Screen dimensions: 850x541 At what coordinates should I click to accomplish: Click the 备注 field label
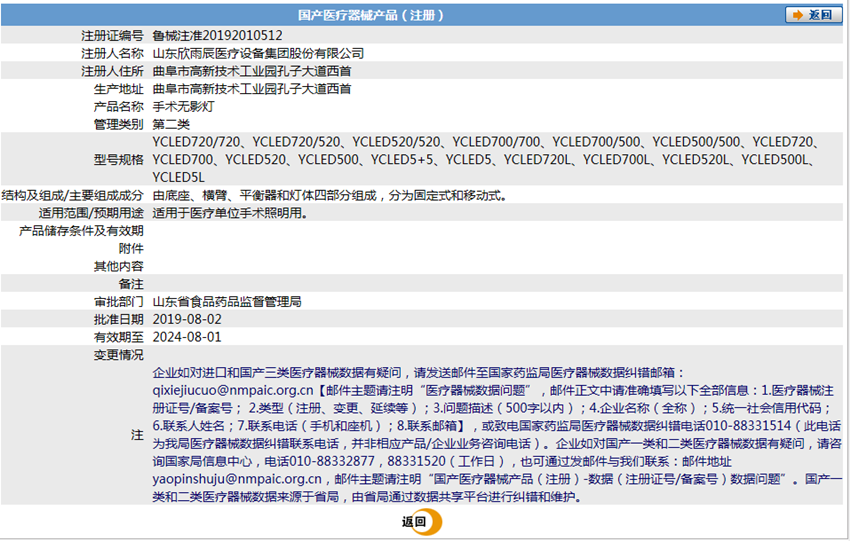point(131,284)
